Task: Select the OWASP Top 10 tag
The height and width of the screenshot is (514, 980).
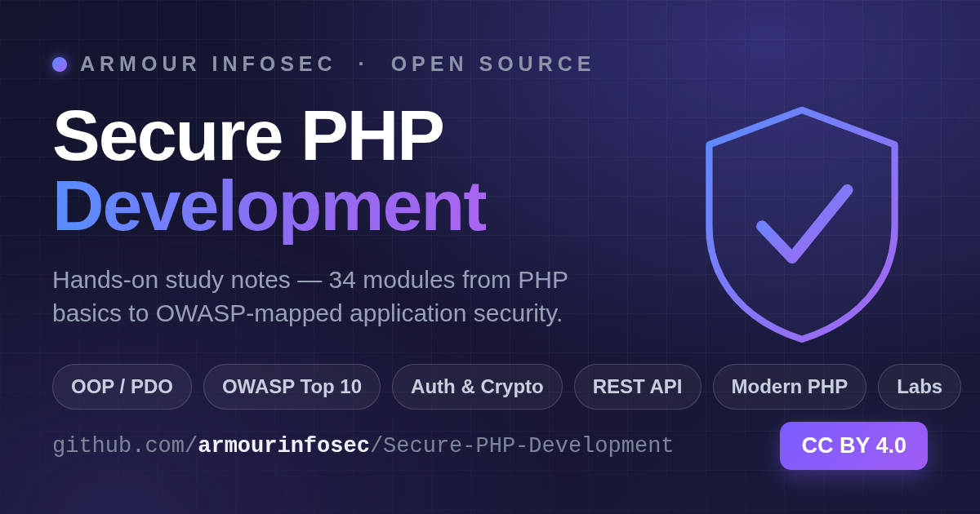Action: [292, 387]
